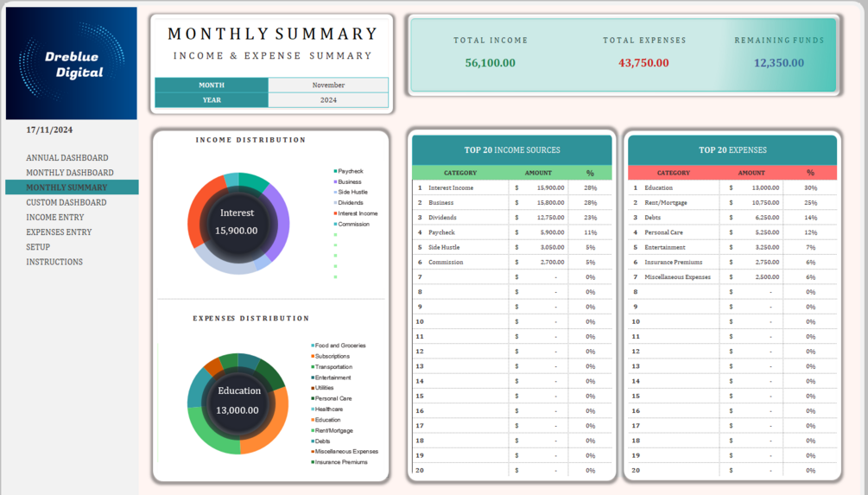
Task: Select the month cell showing November
Action: 328,85
